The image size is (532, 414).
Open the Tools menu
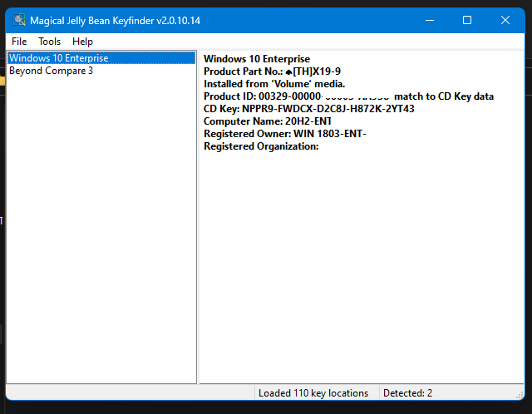50,42
